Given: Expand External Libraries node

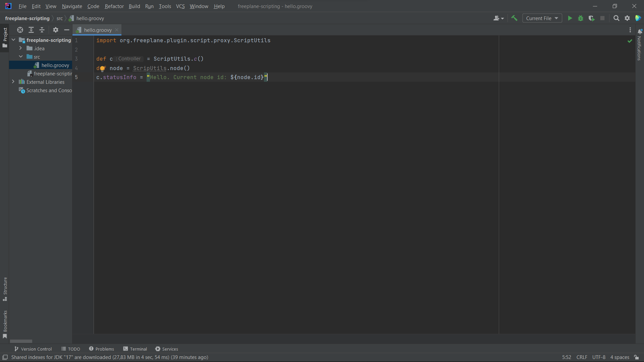Looking at the screenshot, I should click(x=13, y=82).
